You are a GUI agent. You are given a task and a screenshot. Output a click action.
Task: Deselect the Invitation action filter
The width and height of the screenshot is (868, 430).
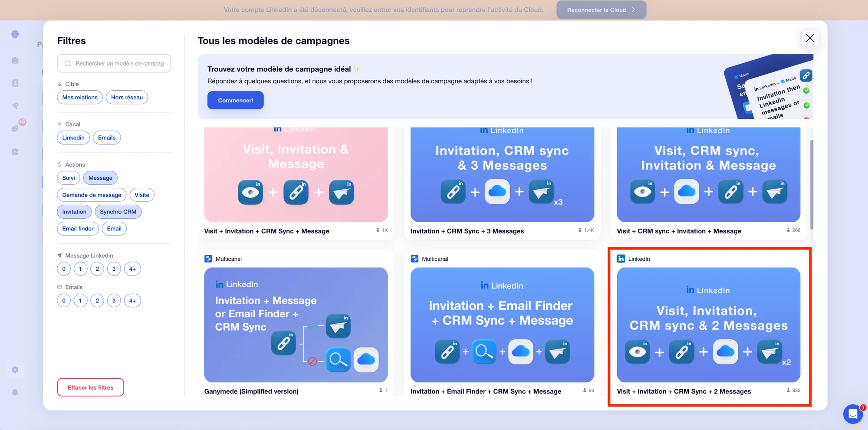pos(74,212)
